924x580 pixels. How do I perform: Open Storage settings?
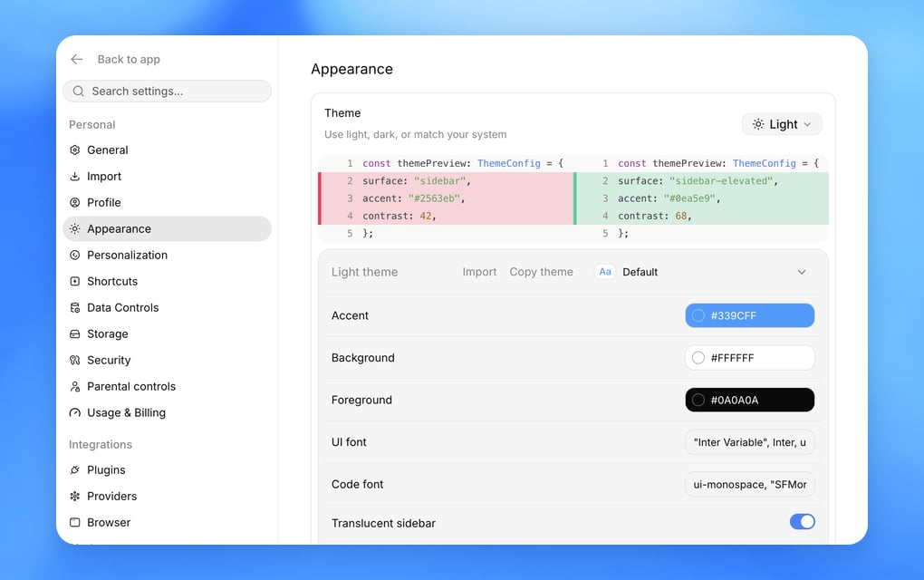point(167,333)
